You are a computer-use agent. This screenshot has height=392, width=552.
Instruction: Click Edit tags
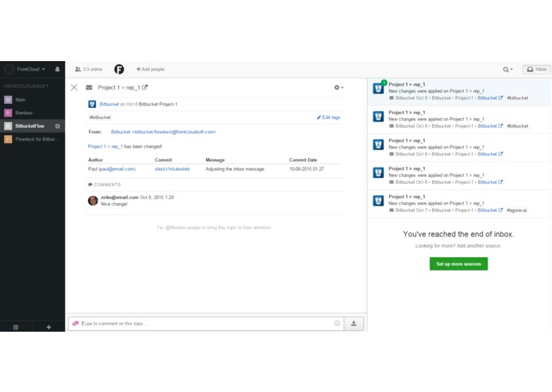pyautogui.click(x=329, y=117)
